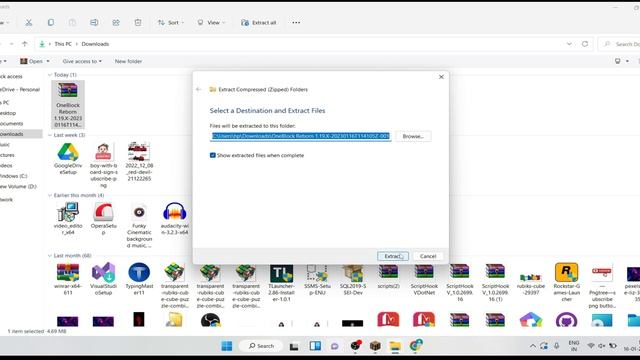Open the Windows Start menu
640x360 pixels.
[227, 346]
